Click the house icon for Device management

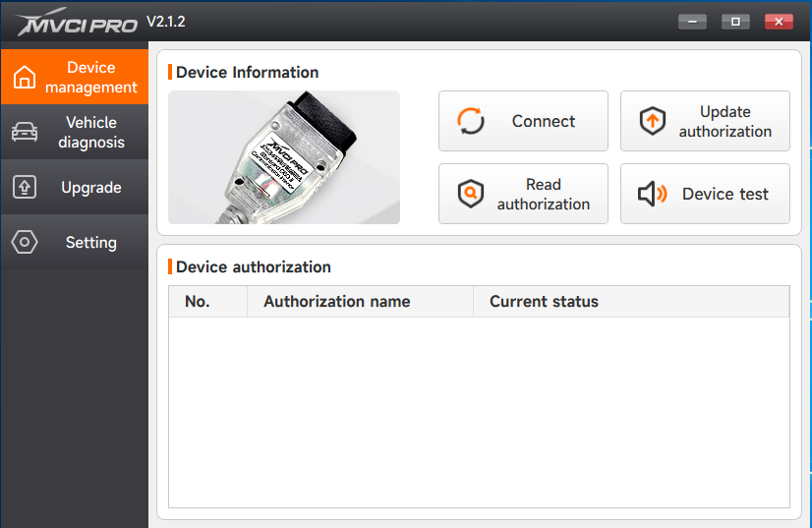pyautogui.click(x=25, y=78)
